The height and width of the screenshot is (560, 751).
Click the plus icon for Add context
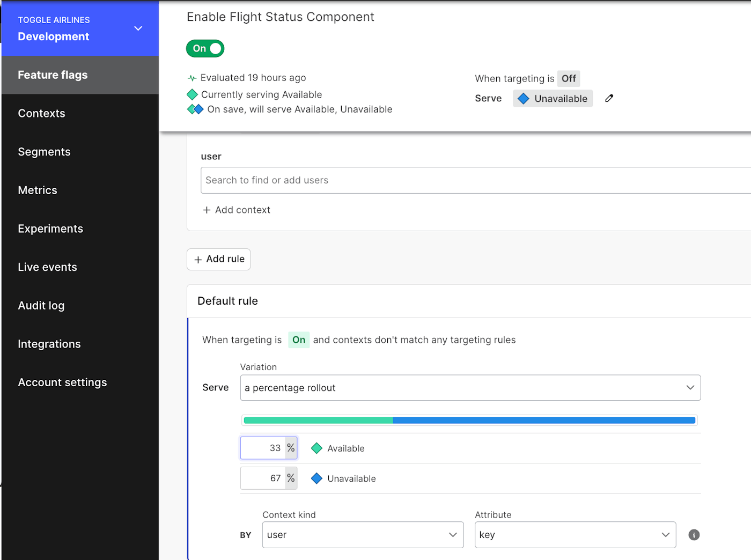[x=207, y=210]
